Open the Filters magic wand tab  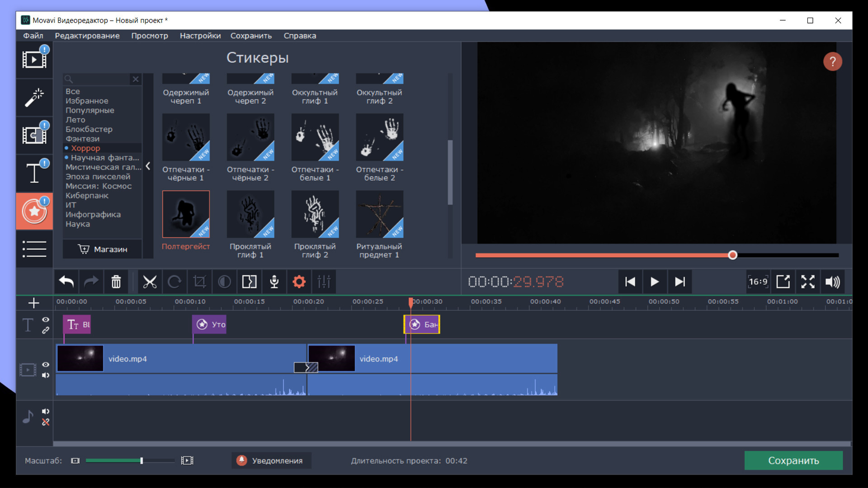tap(34, 97)
